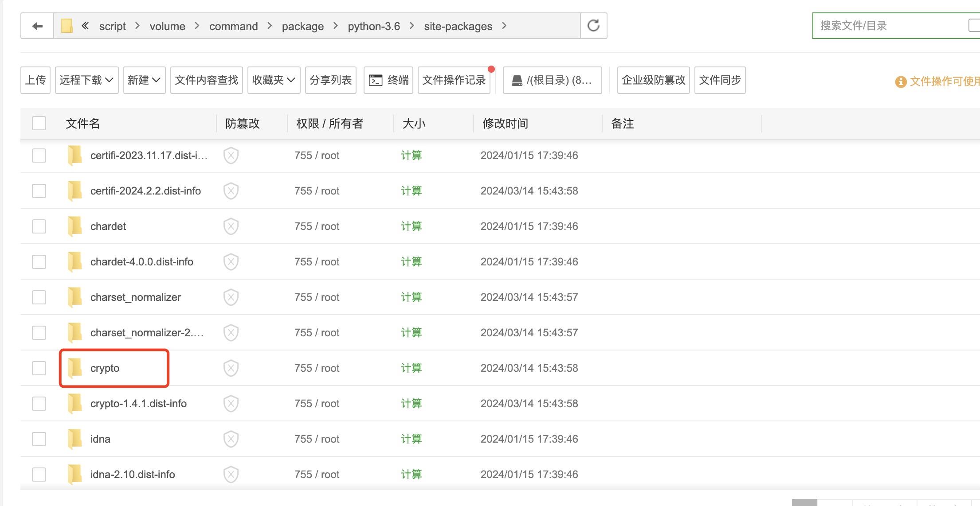Go to the command breadcrumb segment
The height and width of the screenshot is (506, 980).
pos(233,26)
